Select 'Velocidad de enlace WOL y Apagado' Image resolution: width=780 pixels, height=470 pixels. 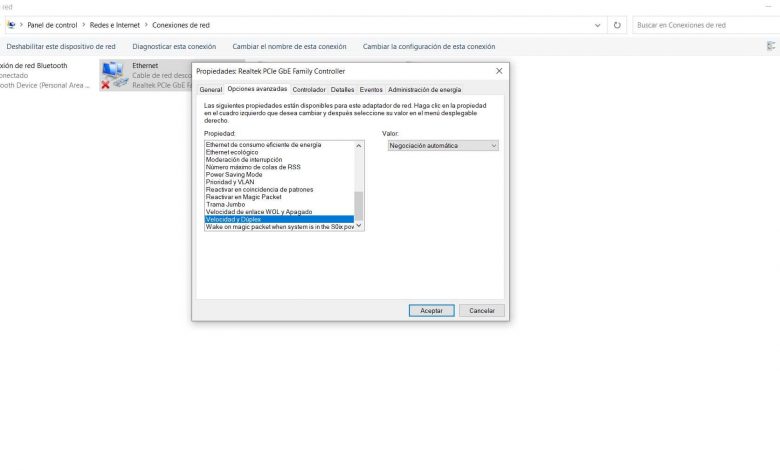[x=279, y=212]
